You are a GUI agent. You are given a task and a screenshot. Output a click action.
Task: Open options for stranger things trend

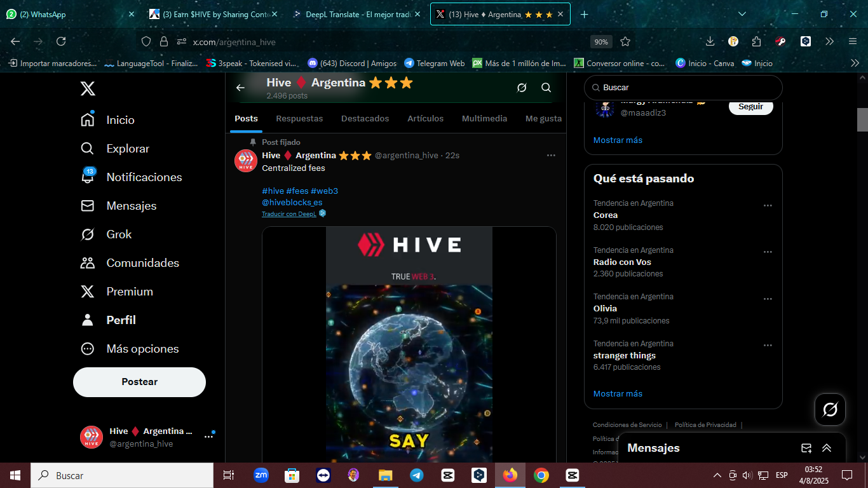(768, 345)
